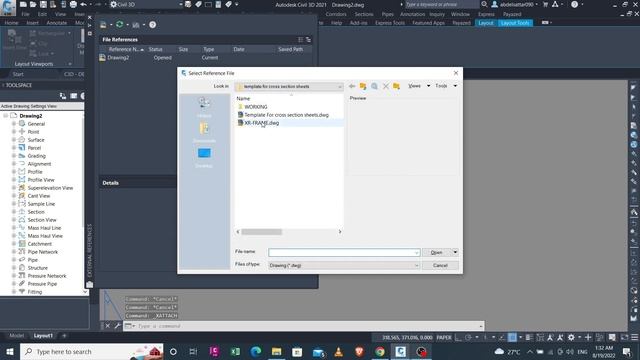
Task: Switch File References to list view icon
Action: click(x=300, y=40)
